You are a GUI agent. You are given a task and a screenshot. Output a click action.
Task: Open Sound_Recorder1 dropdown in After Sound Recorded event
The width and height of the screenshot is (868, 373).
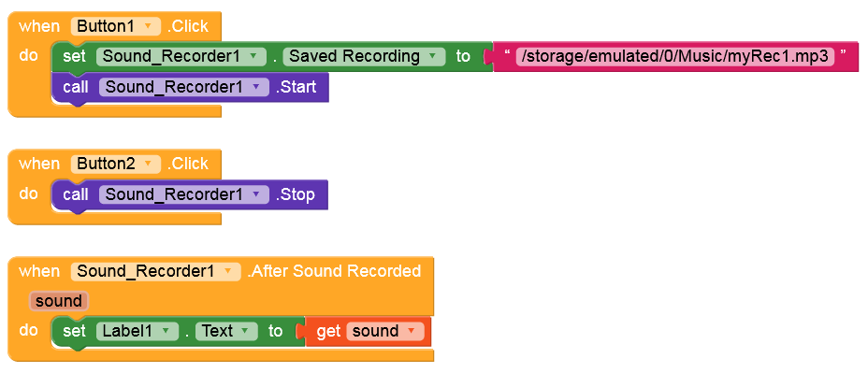155,270
